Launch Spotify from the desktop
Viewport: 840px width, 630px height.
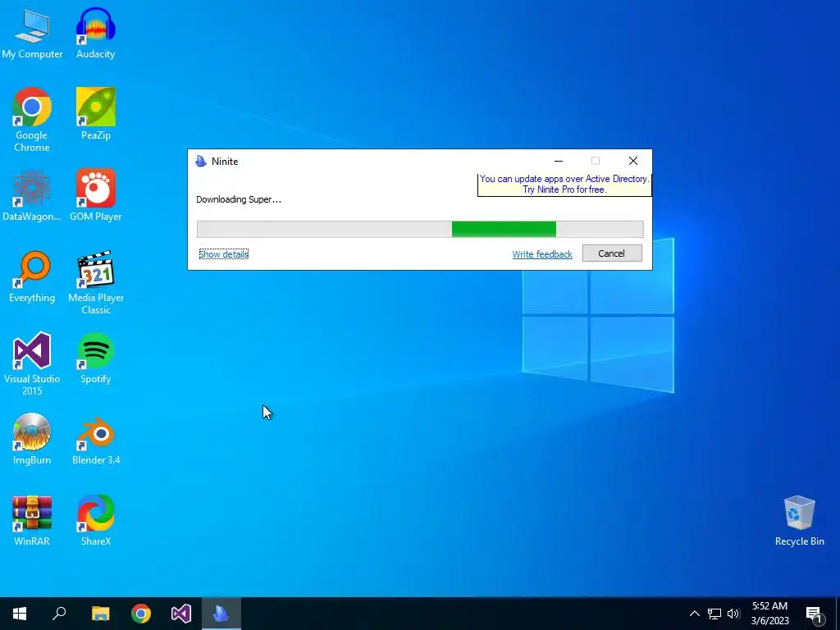click(x=96, y=358)
